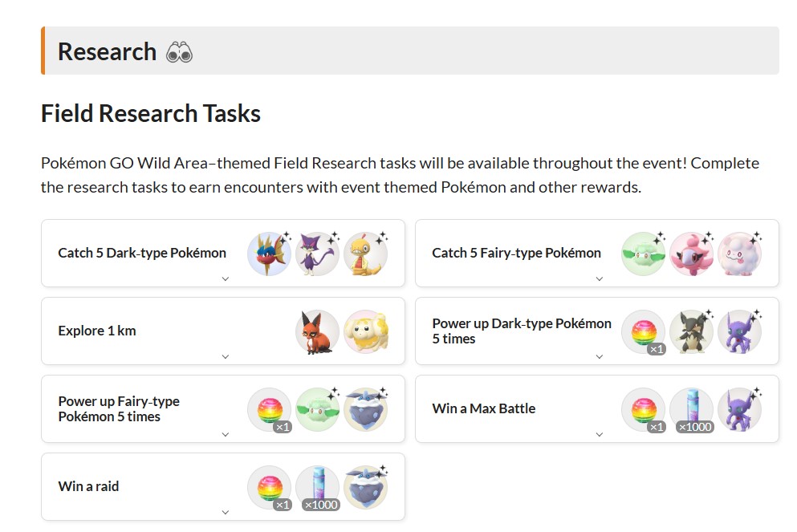Click Rare Candy icon in Power up Dark-type card
797x532 pixels.
643,331
